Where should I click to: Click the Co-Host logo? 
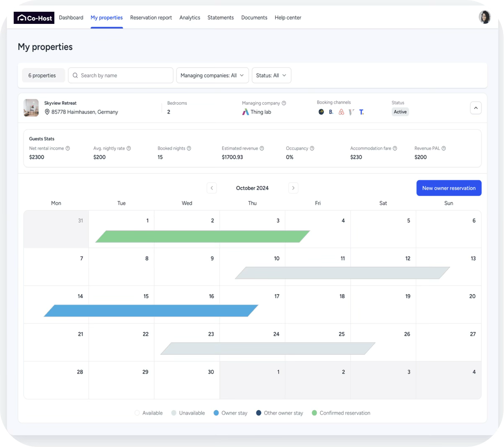pyautogui.click(x=34, y=18)
